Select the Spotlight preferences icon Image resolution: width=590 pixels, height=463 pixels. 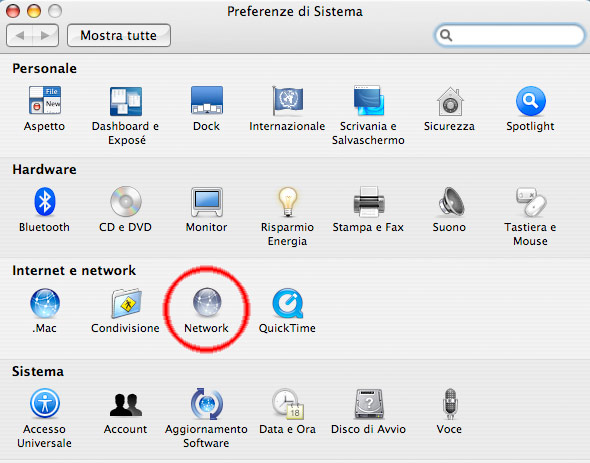(x=531, y=101)
